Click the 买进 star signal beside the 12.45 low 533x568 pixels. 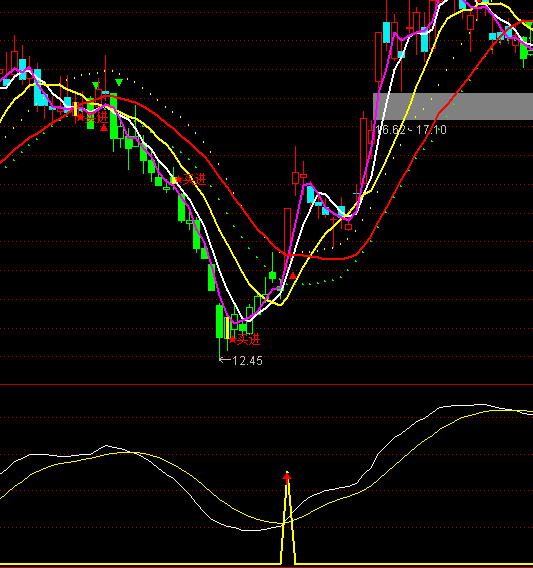coord(245,340)
